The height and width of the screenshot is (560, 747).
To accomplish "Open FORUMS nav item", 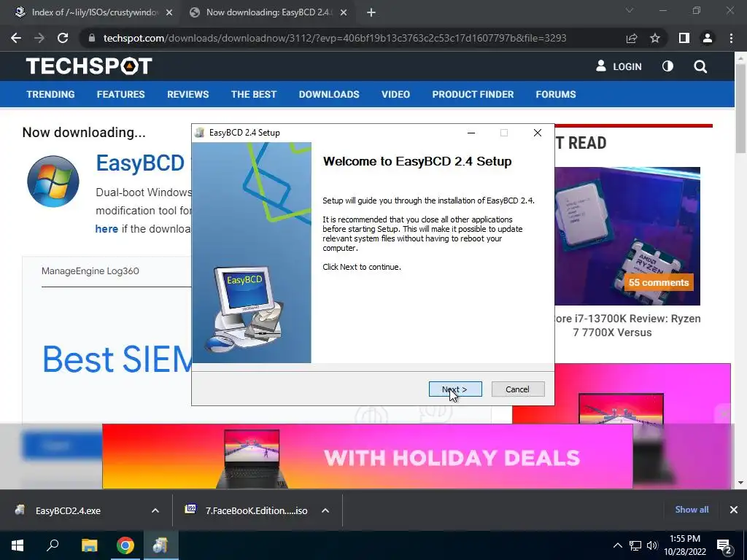I will pyautogui.click(x=556, y=94).
